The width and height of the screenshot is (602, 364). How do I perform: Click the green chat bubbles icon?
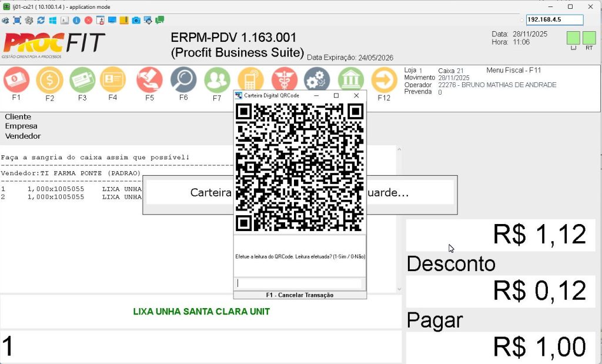160,20
